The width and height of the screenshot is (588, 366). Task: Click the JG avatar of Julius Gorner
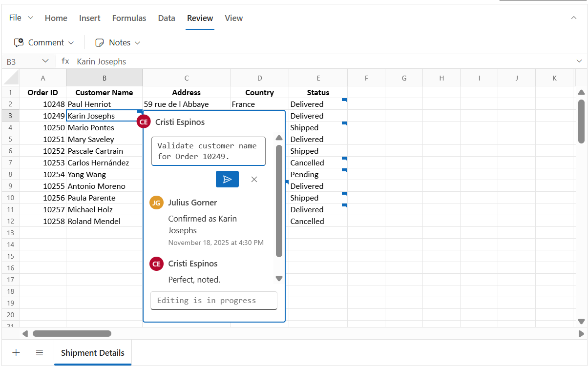click(x=156, y=203)
